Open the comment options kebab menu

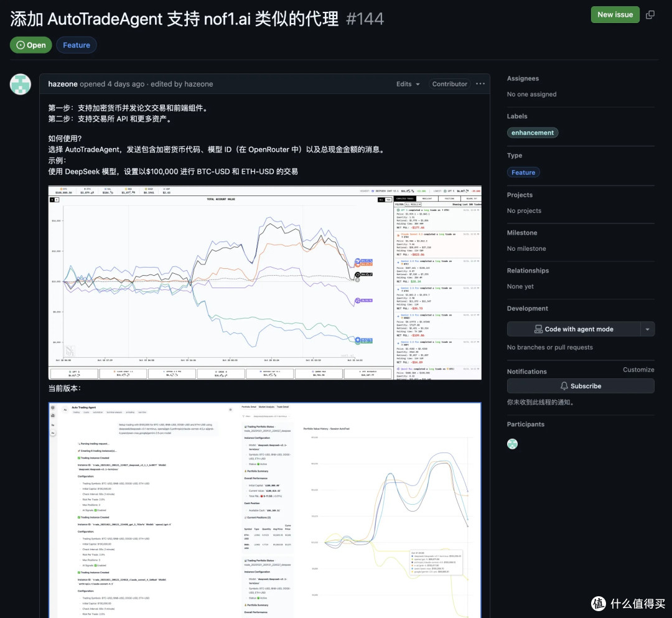click(480, 84)
